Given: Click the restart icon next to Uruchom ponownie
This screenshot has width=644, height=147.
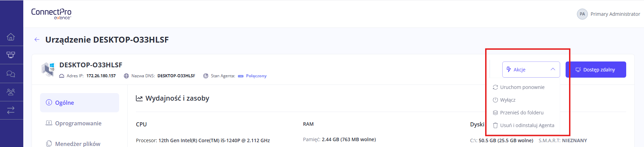Looking at the screenshot, I should tap(495, 87).
